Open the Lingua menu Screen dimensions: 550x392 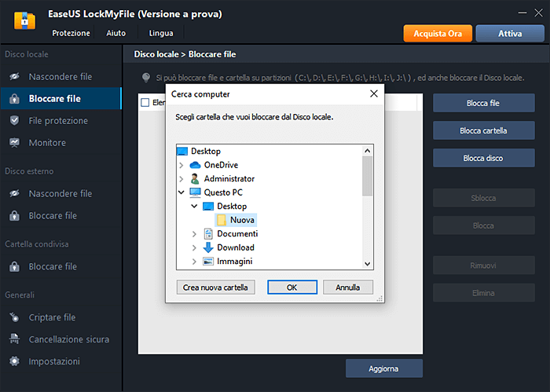(161, 33)
